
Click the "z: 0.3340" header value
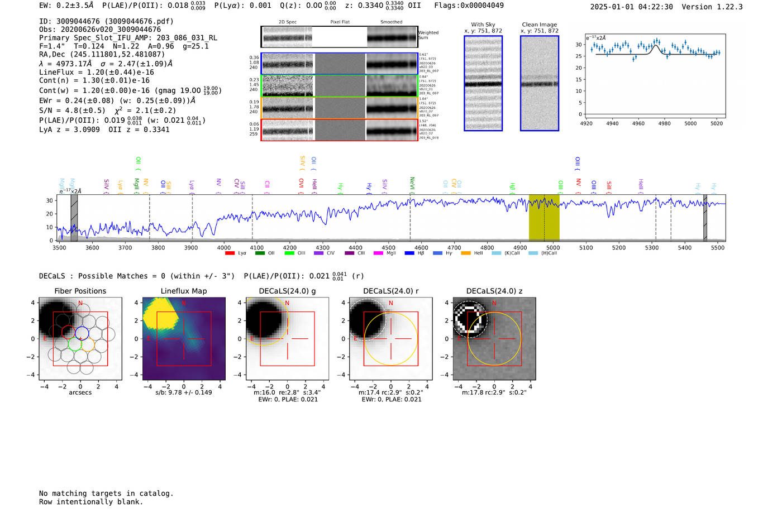point(374,6)
